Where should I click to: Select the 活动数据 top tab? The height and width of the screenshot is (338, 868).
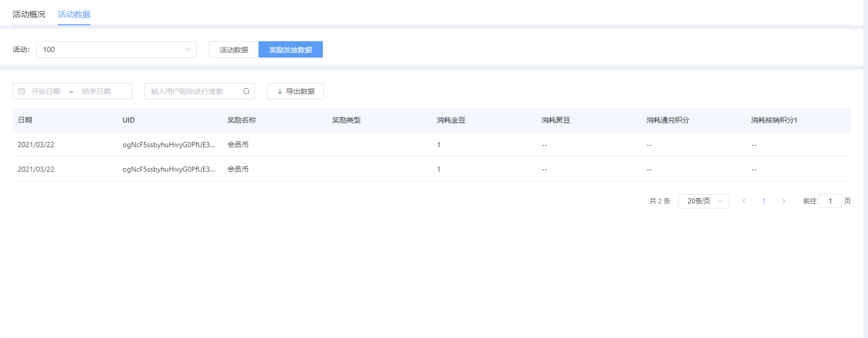(x=74, y=14)
